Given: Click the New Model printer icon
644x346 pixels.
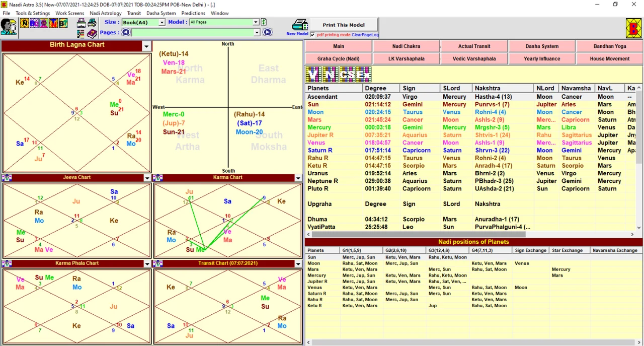Looking at the screenshot, I should [x=300, y=25].
